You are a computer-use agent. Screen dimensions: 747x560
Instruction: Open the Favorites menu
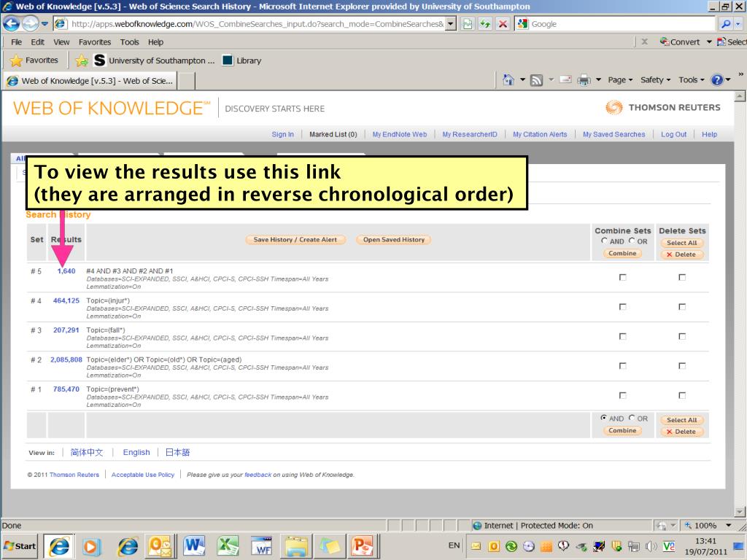pos(95,42)
